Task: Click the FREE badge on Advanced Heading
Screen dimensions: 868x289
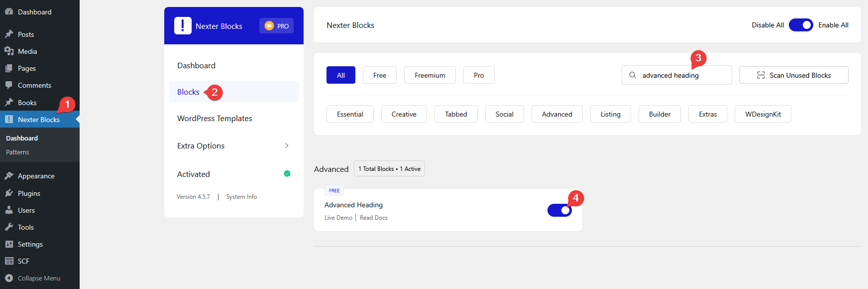Action: point(334,191)
